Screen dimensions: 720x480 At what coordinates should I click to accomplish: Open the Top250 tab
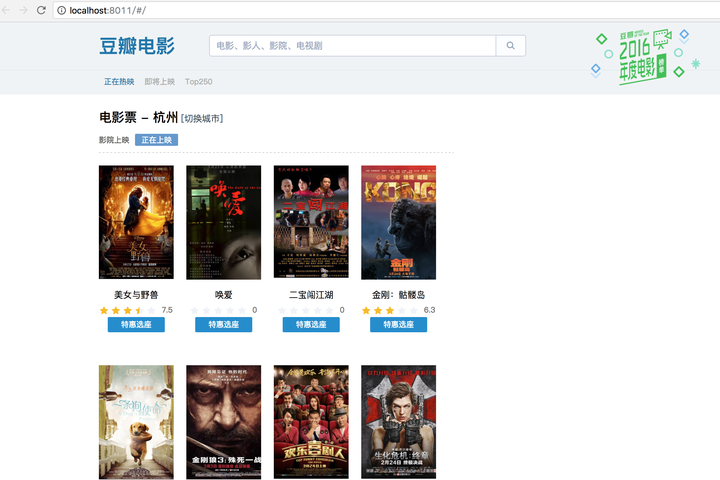click(198, 82)
